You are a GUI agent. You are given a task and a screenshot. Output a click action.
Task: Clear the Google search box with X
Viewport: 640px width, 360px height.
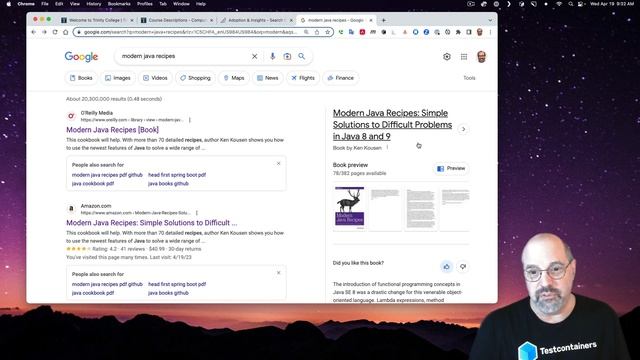tap(254, 56)
